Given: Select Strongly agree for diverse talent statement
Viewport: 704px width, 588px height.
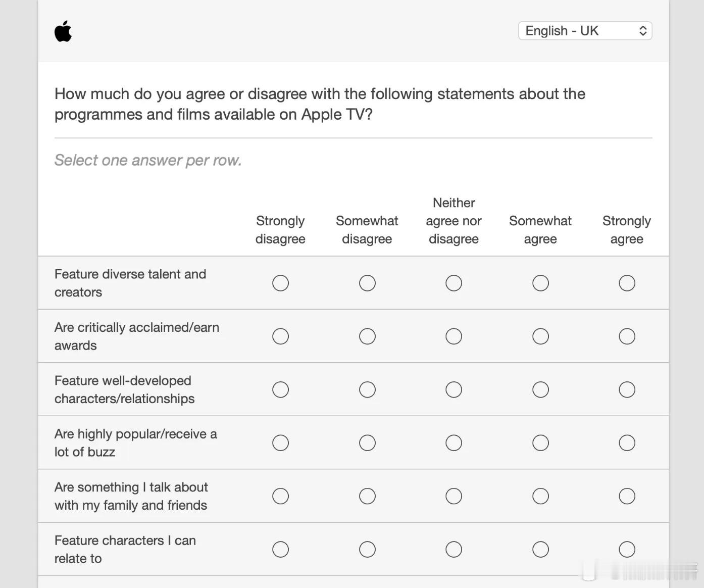Looking at the screenshot, I should point(627,283).
